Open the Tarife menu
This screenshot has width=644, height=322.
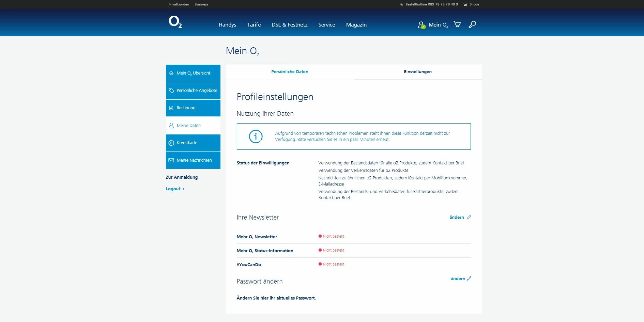click(254, 25)
